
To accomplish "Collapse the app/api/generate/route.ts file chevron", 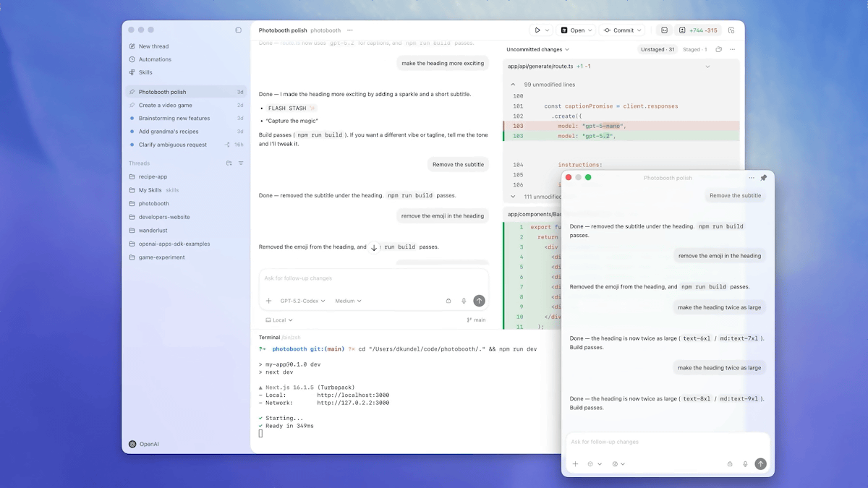I will (707, 67).
